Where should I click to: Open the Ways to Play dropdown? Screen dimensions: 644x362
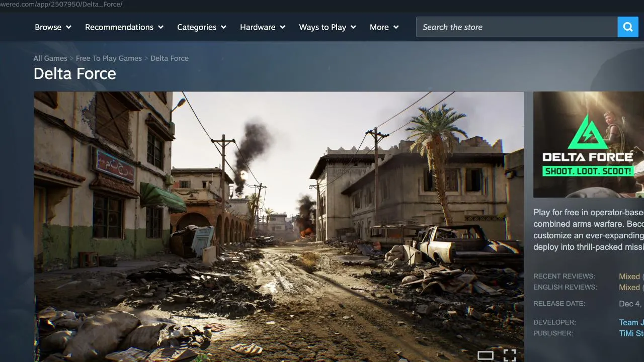tap(328, 27)
